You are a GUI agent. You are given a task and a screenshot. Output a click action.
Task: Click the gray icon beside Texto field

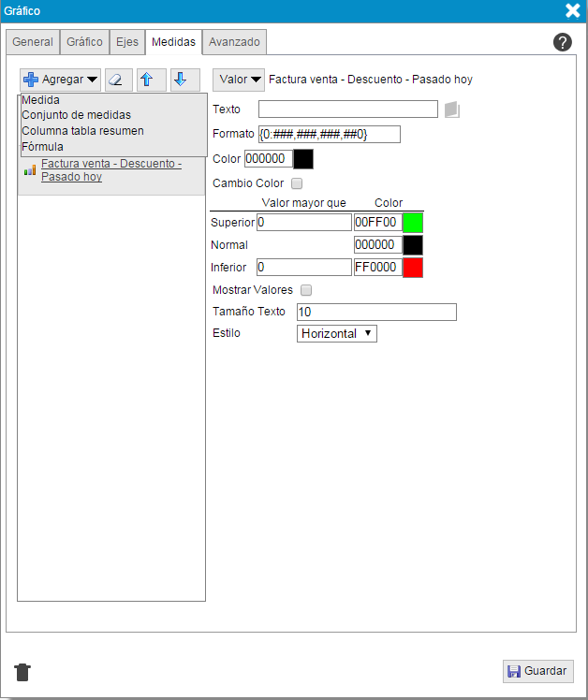[x=452, y=109]
